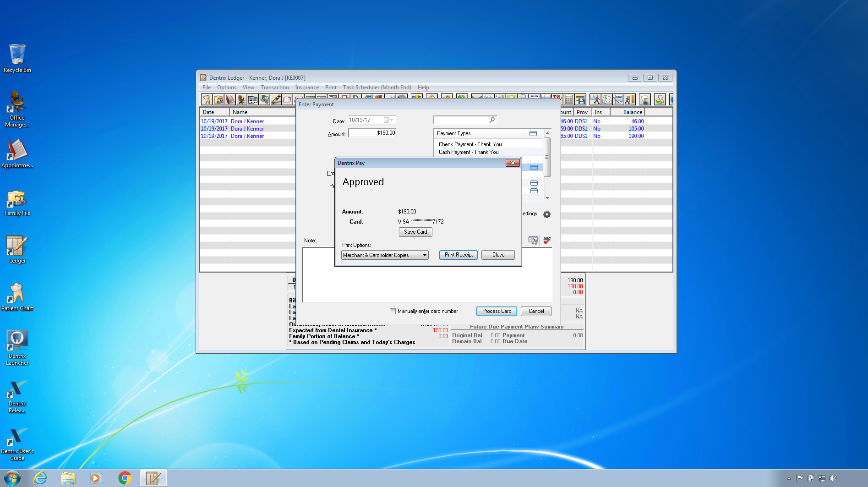Screen dimensions: 868x487
Task: Open the Office Manager desktop shortcut
Action: tap(17, 109)
